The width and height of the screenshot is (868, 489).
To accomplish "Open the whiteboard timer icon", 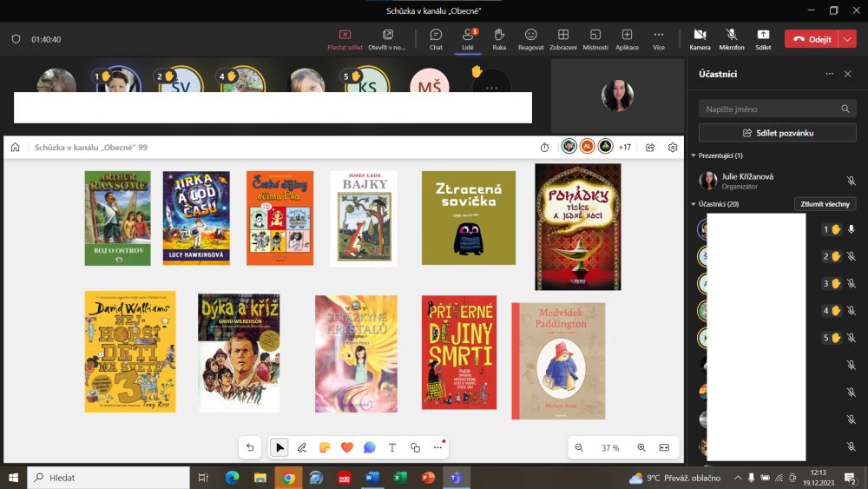I will [545, 148].
